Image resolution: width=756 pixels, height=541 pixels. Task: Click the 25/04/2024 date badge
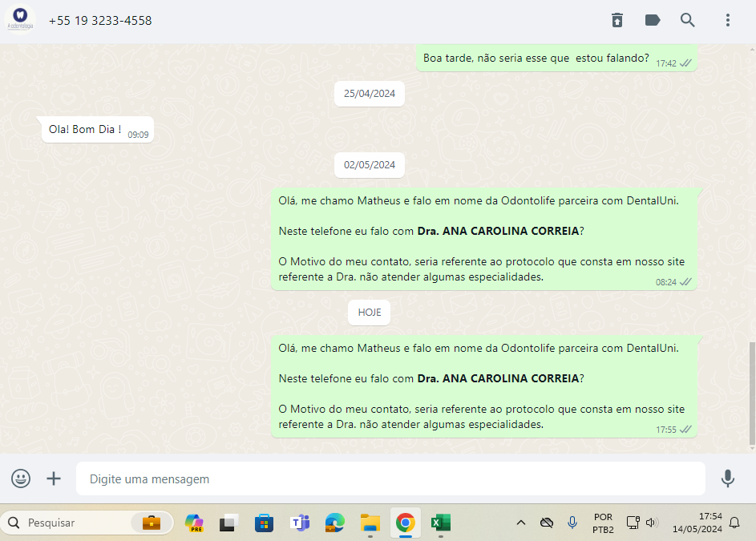click(x=370, y=94)
